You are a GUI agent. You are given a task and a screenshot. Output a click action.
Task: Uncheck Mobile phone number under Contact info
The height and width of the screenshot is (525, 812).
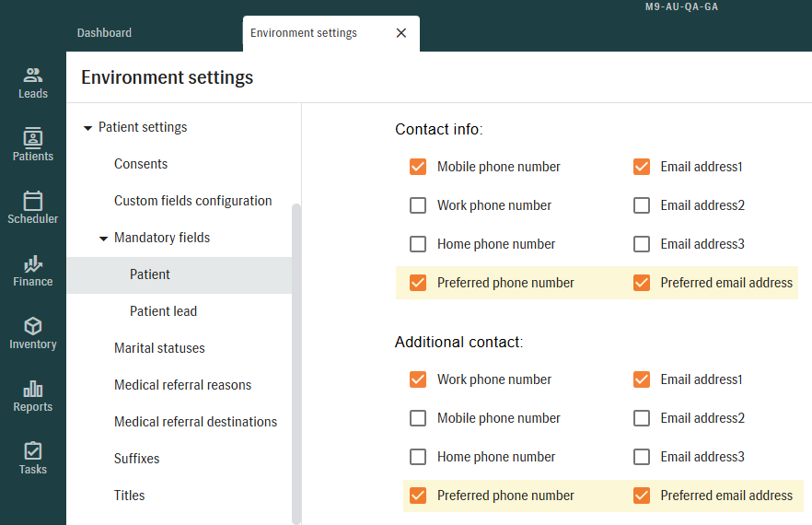point(418,167)
